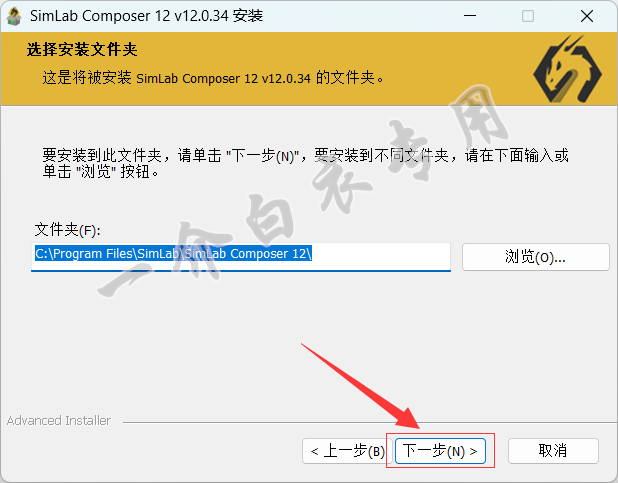Click the banner subtitle about the install folder
This screenshot has width=618, height=483.
point(213,78)
